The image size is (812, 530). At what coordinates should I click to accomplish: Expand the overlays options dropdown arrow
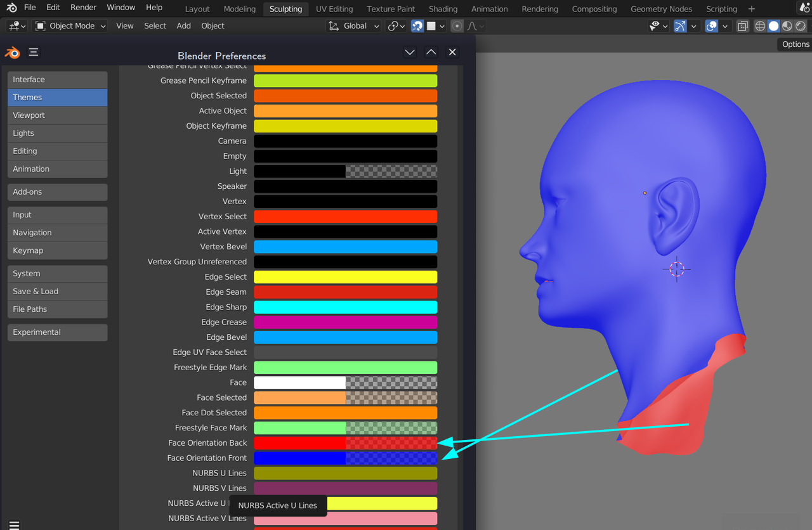point(725,26)
